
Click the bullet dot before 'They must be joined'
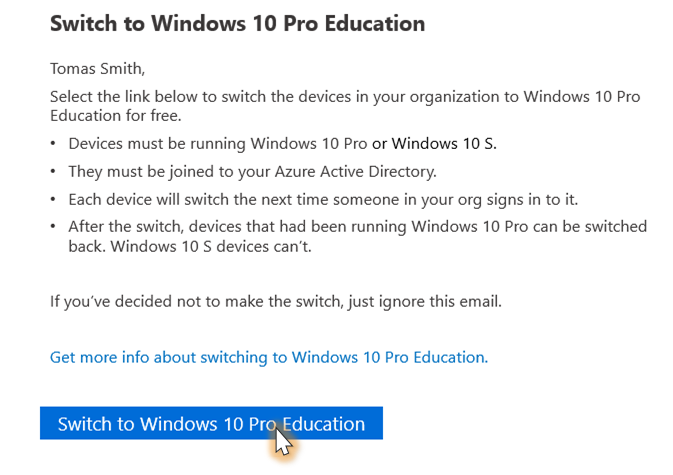[x=55, y=171]
